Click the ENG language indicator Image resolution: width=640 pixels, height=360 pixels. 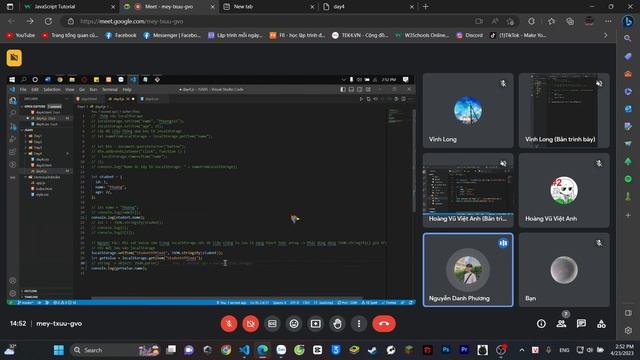pyautogui.click(x=564, y=350)
